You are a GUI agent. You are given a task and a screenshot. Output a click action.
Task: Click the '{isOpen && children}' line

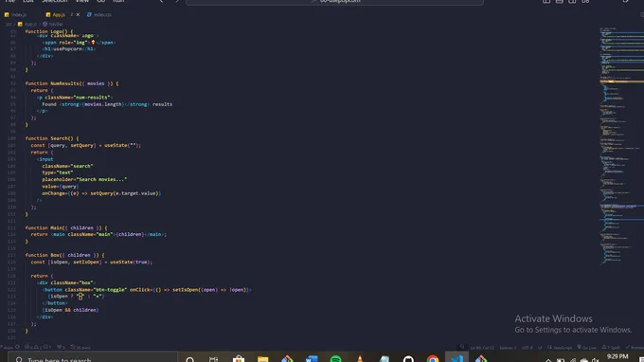(70, 310)
